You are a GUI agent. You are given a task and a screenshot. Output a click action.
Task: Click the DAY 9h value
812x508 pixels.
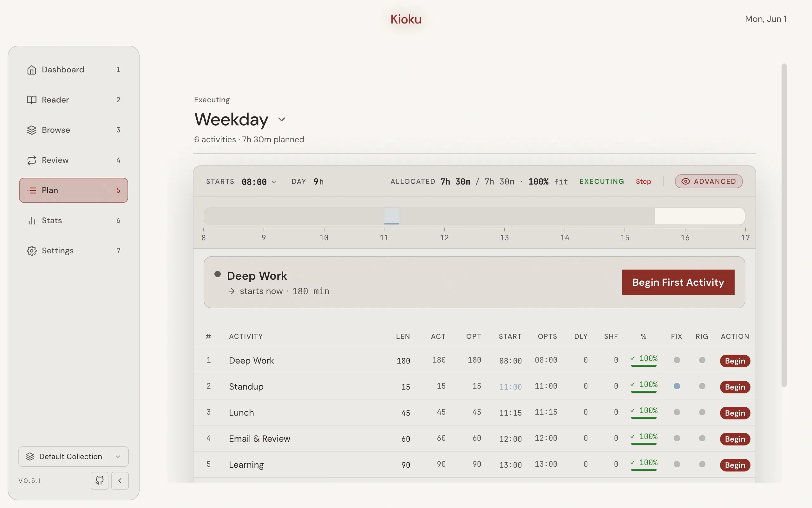(x=318, y=182)
